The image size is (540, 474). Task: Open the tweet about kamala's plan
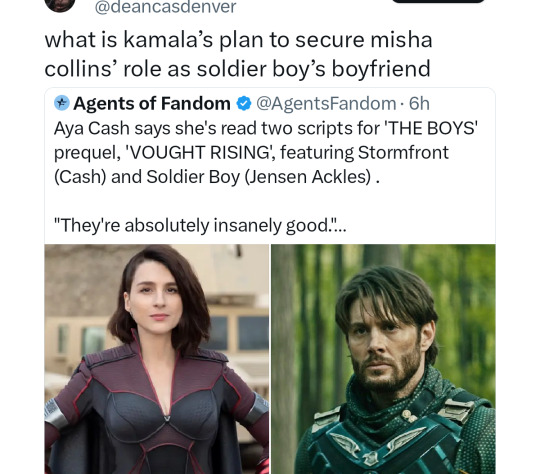(x=238, y=54)
